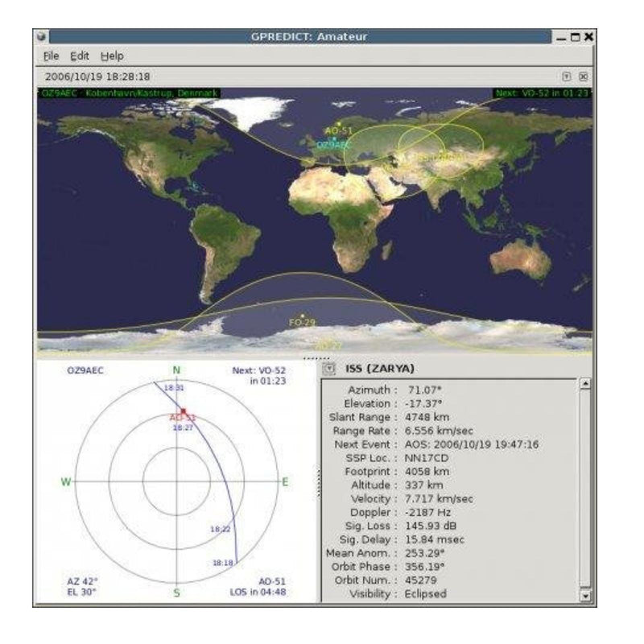644x644 pixels.
Task: Click the Footprint value 4058 km
Action: coord(427,472)
